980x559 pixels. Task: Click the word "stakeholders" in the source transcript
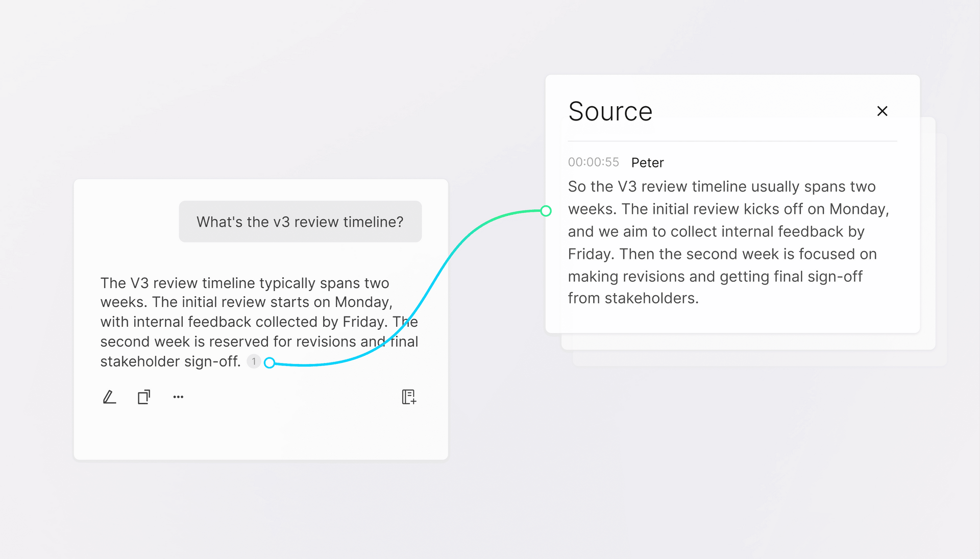650,298
